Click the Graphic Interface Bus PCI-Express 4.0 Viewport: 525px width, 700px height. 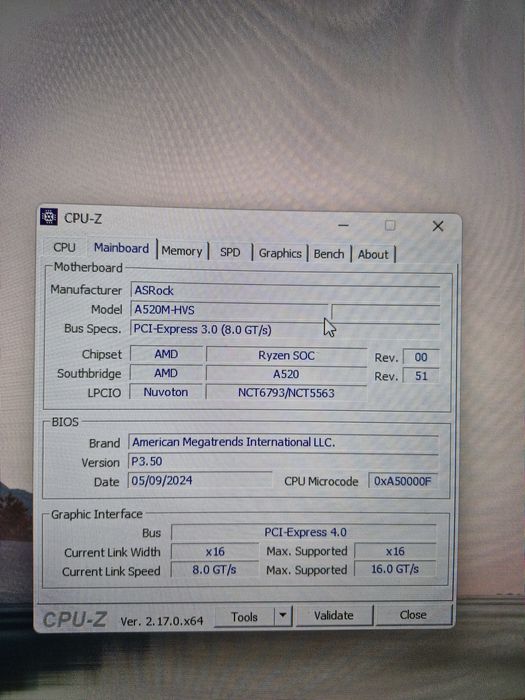[304, 532]
